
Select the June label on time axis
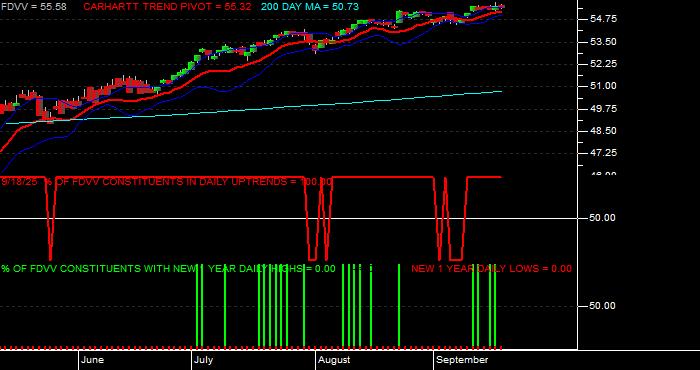click(92, 360)
